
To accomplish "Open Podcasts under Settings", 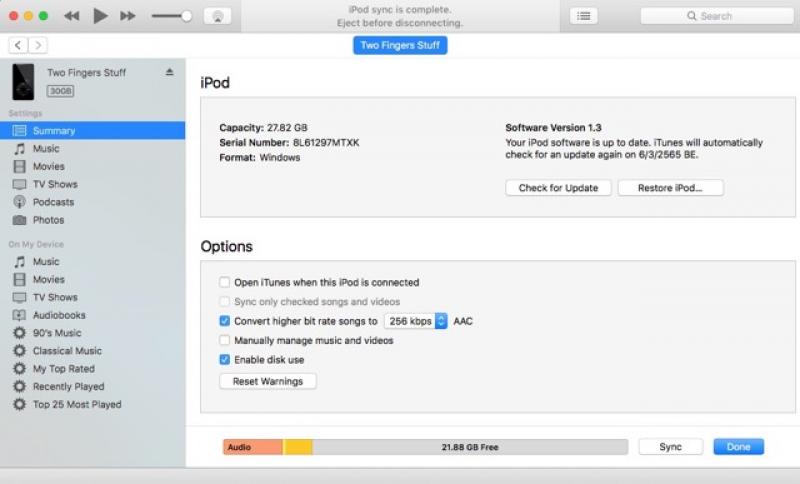I will click(x=53, y=202).
